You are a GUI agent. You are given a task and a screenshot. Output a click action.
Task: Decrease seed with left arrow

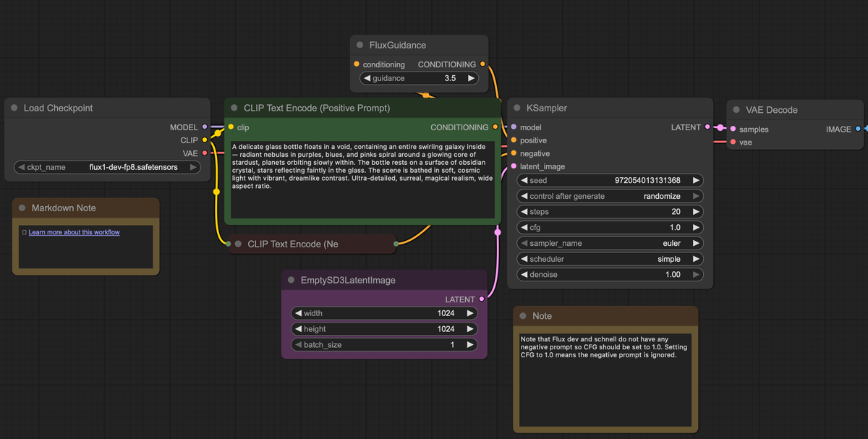click(524, 180)
